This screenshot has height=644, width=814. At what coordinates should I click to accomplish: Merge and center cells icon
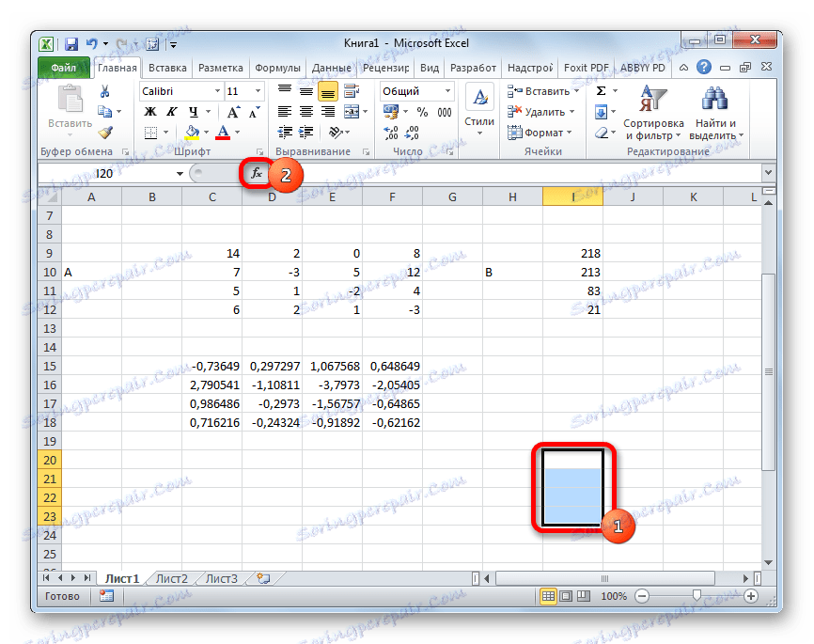352,112
